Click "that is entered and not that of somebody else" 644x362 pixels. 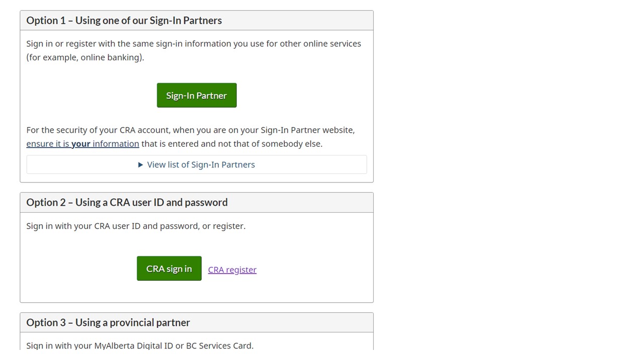point(231,144)
